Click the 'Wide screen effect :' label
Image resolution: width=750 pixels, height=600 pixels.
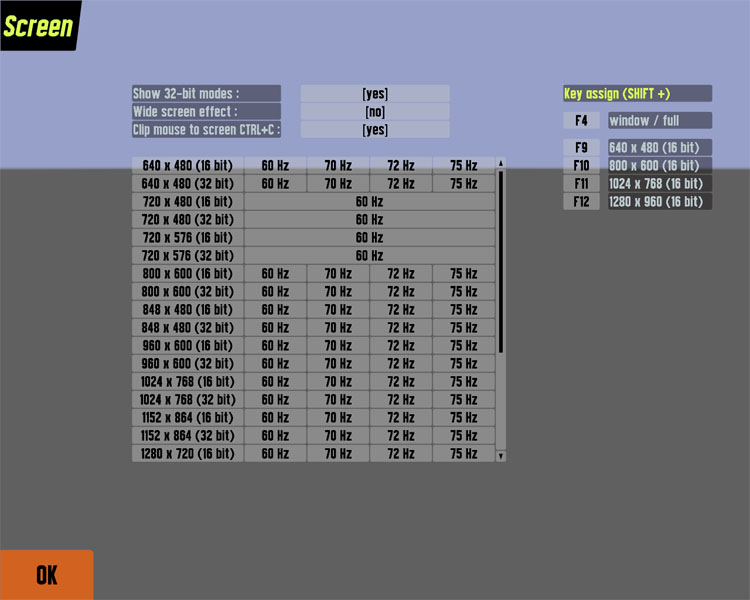(x=206, y=111)
